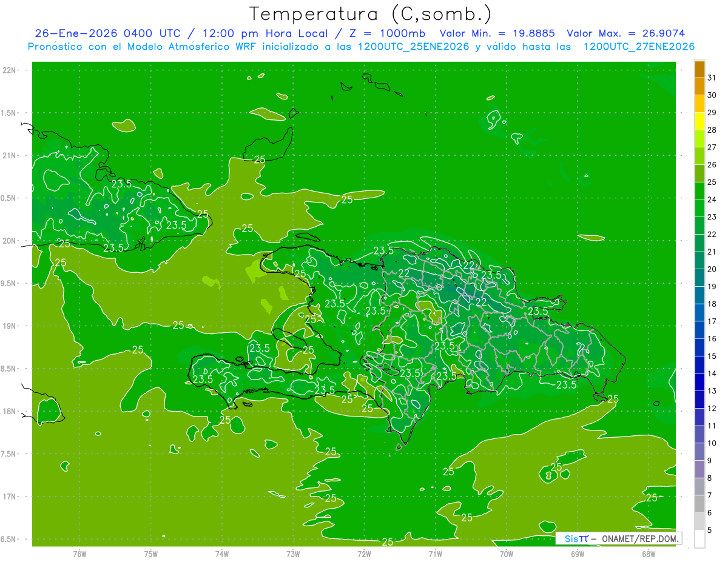Click the "20N" latitude axis label
The width and height of the screenshot is (728, 562).
click(x=9, y=241)
